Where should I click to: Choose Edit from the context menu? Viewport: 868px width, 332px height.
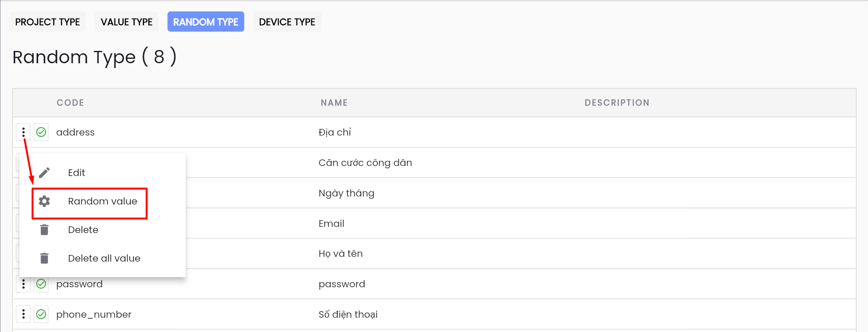tap(102, 173)
